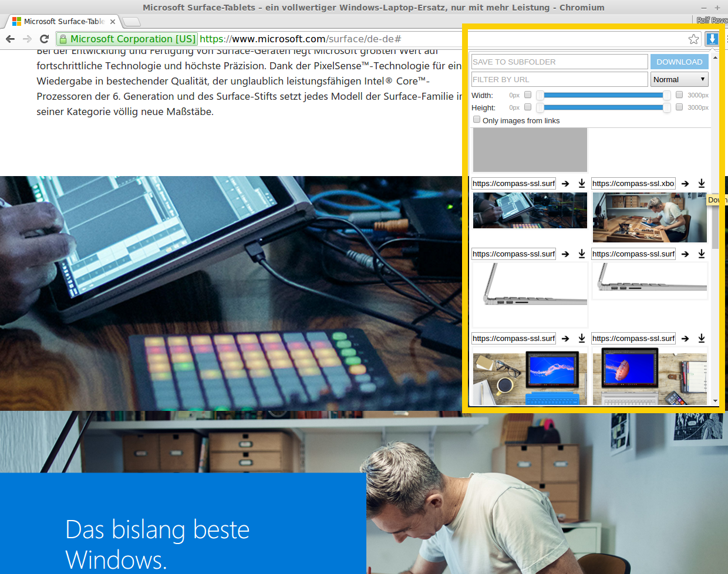This screenshot has height=574, width=728.
Task: Open a new browser tab
Action: [x=132, y=22]
